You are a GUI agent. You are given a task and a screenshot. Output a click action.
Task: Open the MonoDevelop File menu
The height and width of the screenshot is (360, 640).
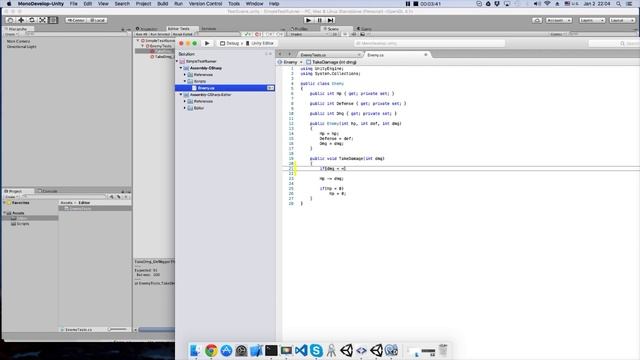click(x=73, y=4)
